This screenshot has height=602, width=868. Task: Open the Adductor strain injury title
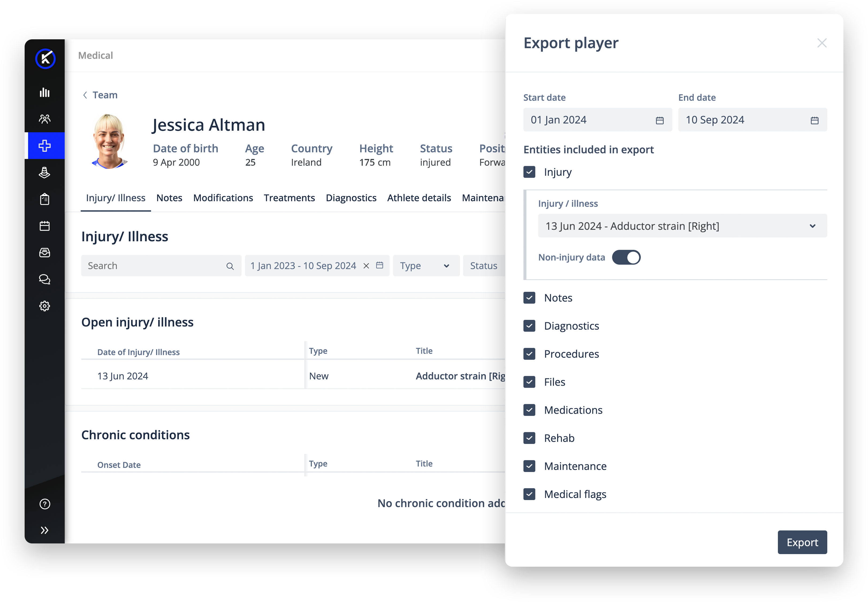(460, 376)
